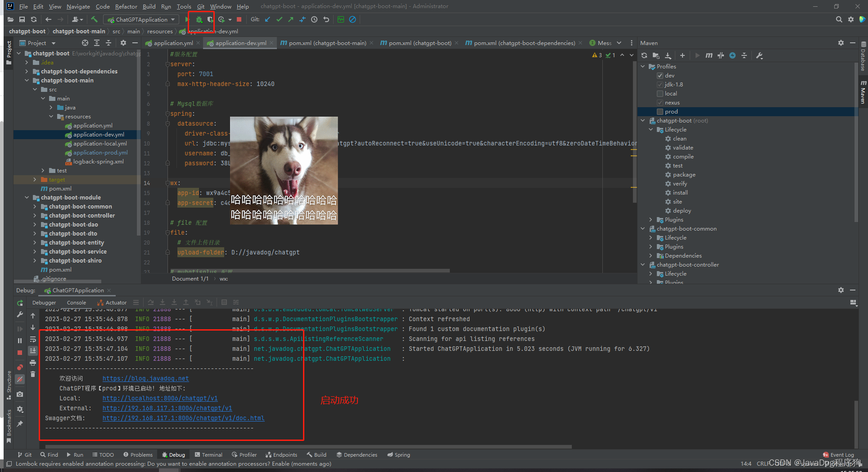Run ChatGPTApplication with the green play icon

(187, 19)
